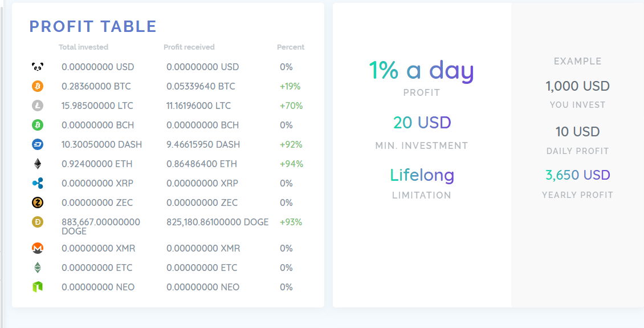The image size is (644, 328).
Task: Select the blue Dash icon
Action: [x=38, y=144]
